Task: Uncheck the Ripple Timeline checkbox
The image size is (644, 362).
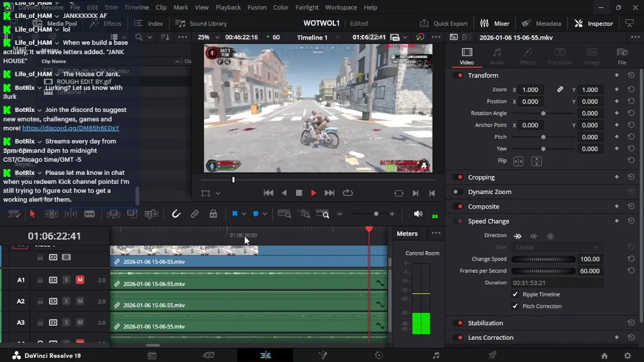Action: point(515,295)
